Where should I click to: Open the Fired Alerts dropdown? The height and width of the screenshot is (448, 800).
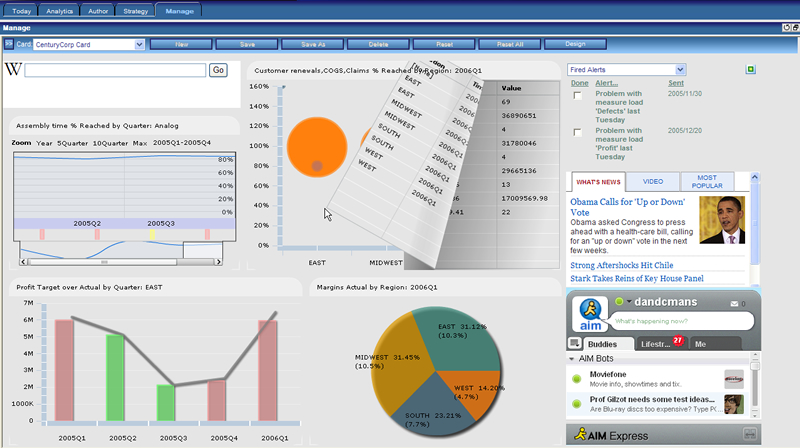pos(680,69)
